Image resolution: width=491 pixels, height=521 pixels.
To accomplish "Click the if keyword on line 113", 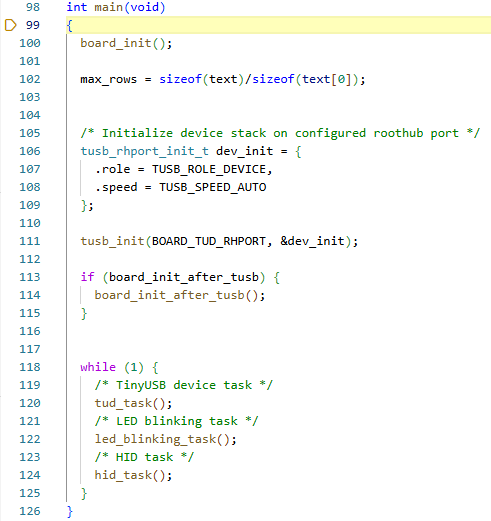I will click(x=87, y=277).
